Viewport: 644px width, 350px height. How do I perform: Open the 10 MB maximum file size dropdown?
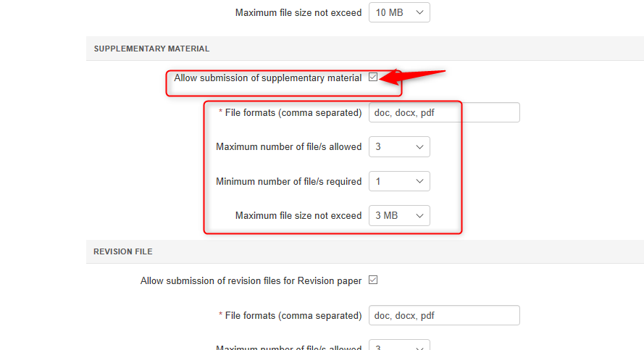pyautogui.click(x=399, y=12)
